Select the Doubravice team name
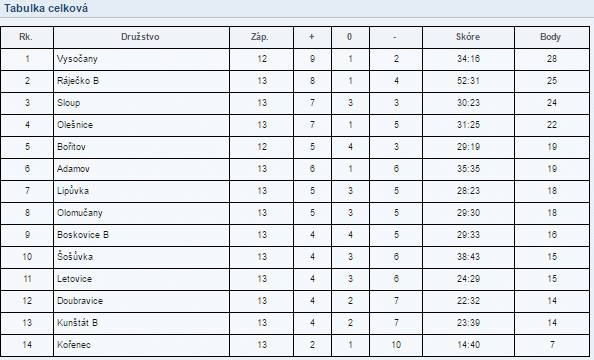 [80, 301]
